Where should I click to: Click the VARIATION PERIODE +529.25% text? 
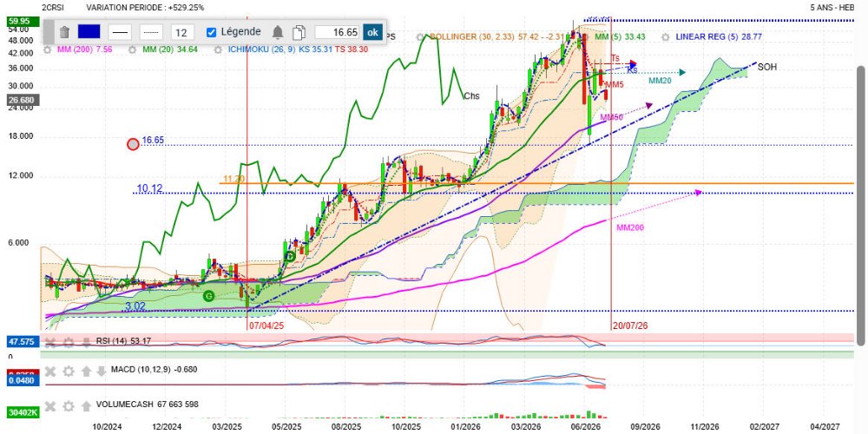(145, 8)
